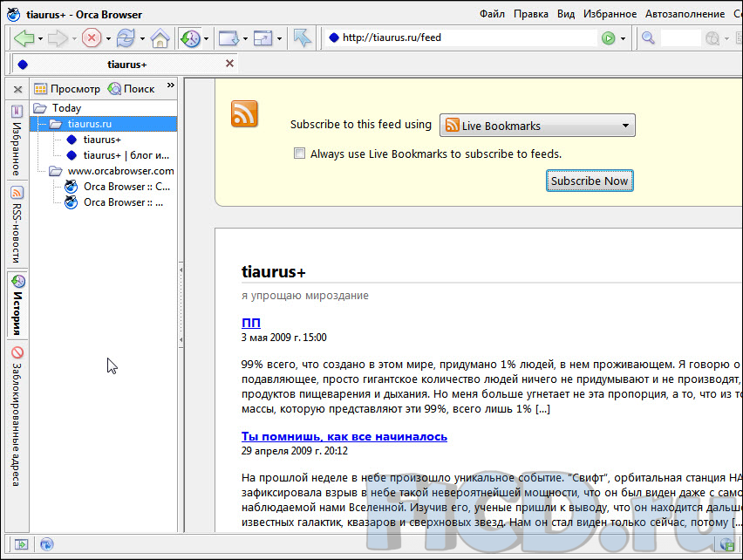Click the status bar sidebar toggle icon

21,544
